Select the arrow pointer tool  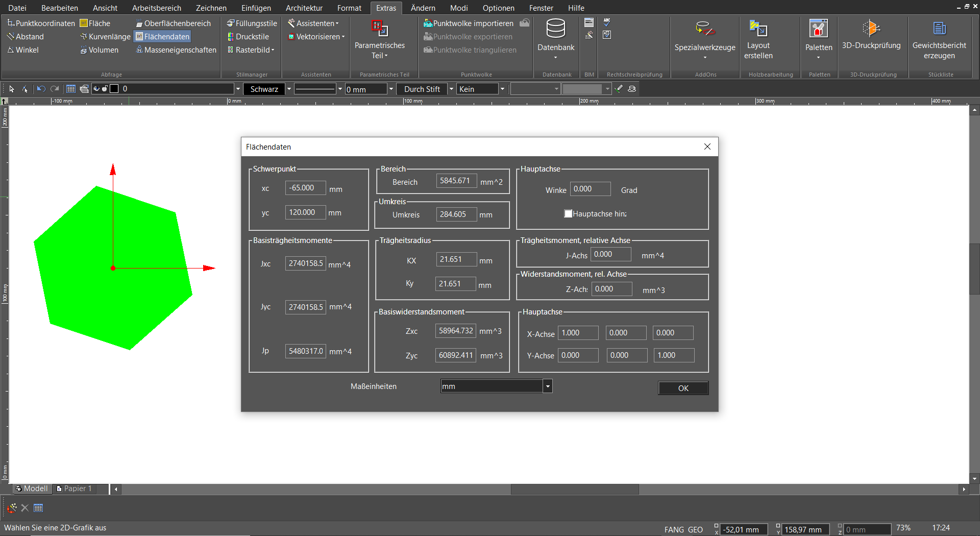click(12, 89)
